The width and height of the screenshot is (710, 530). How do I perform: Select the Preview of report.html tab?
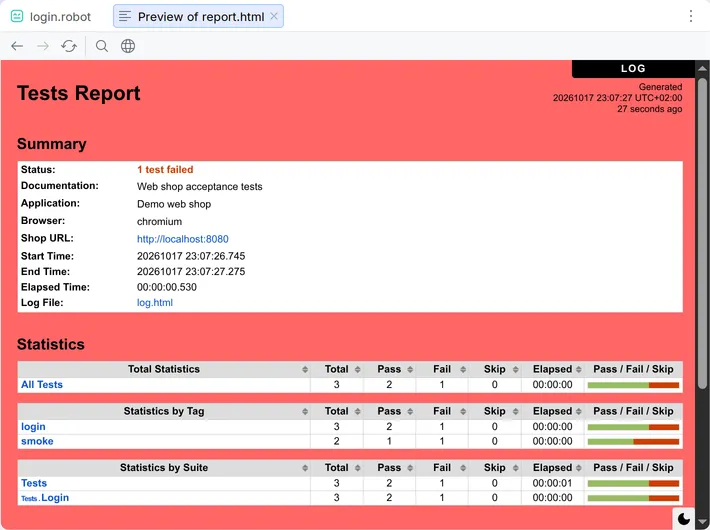pyautogui.click(x=198, y=16)
